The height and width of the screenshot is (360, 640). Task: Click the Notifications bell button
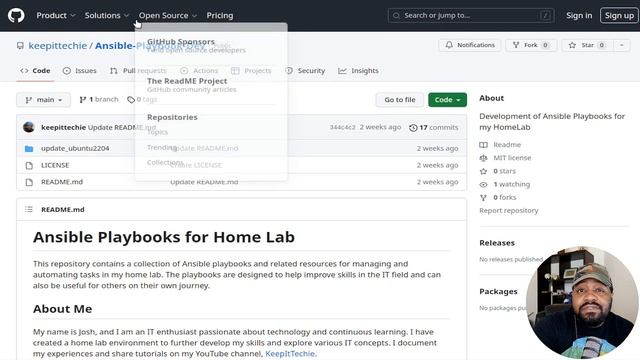[470, 45]
